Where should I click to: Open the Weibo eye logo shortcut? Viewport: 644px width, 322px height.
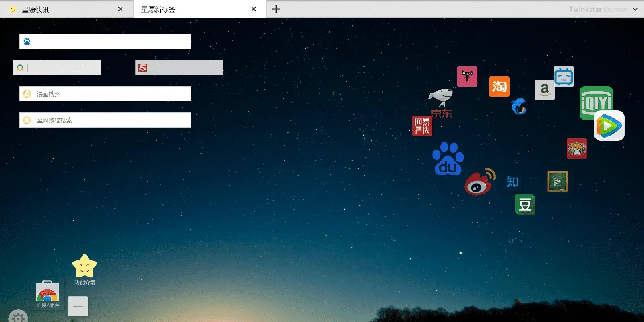click(x=480, y=182)
